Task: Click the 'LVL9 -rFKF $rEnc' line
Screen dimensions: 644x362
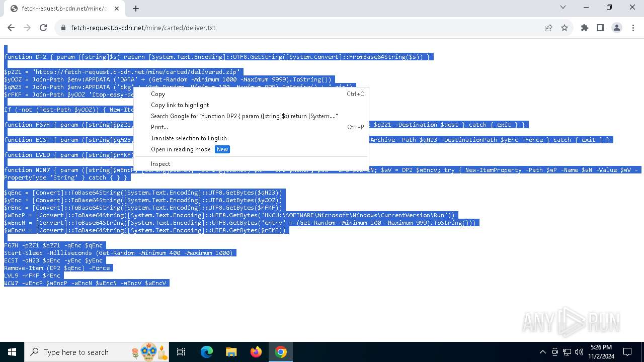Action: tap(33, 276)
